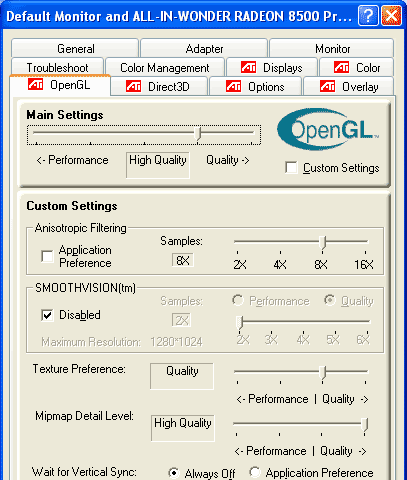Click the ATI icon on the OpenGL tab
Image resolution: width=407 pixels, height=480 pixels.
point(35,84)
